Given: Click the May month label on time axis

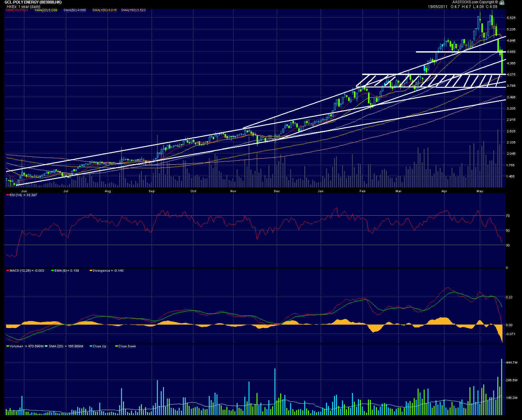Looking at the screenshot, I should (480, 191).
